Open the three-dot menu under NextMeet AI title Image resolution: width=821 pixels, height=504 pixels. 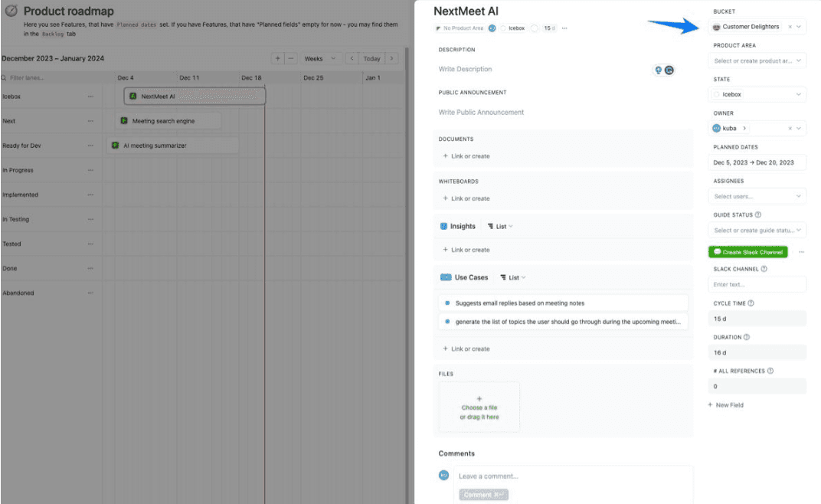[x=564, y=28]
